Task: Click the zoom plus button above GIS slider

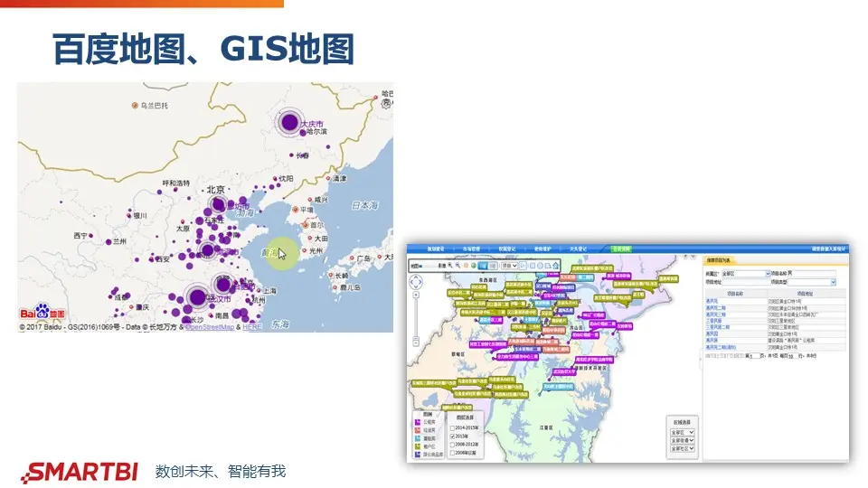Action: pyautogui.click(x=416, y=296)
